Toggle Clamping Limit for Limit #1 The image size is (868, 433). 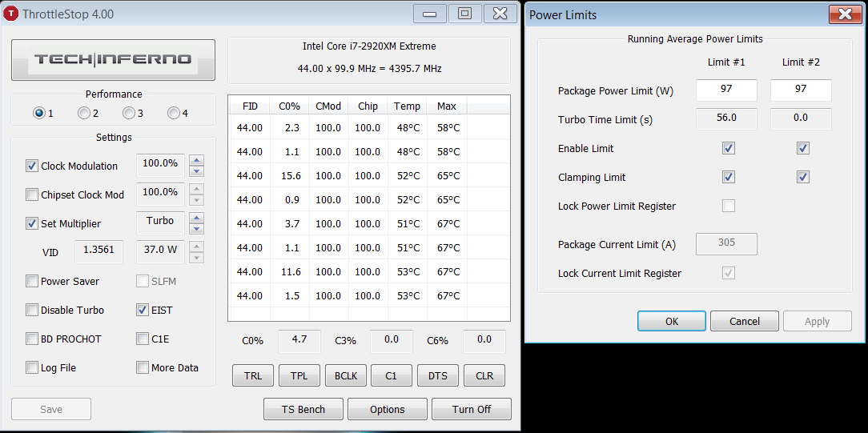click(x=729, y=177)
